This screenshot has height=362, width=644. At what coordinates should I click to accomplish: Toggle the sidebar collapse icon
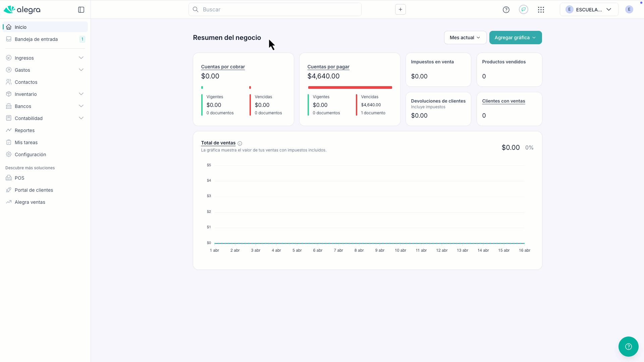[x=81, y=10]
